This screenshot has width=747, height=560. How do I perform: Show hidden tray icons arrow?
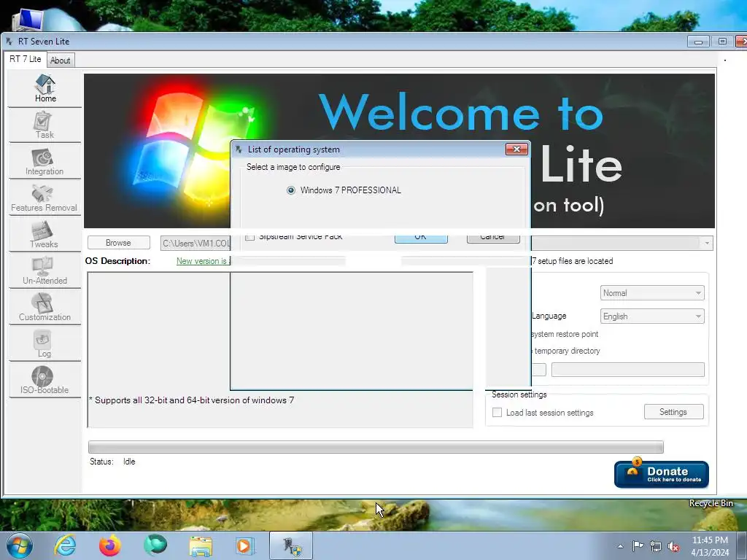[x=620, y=546]
